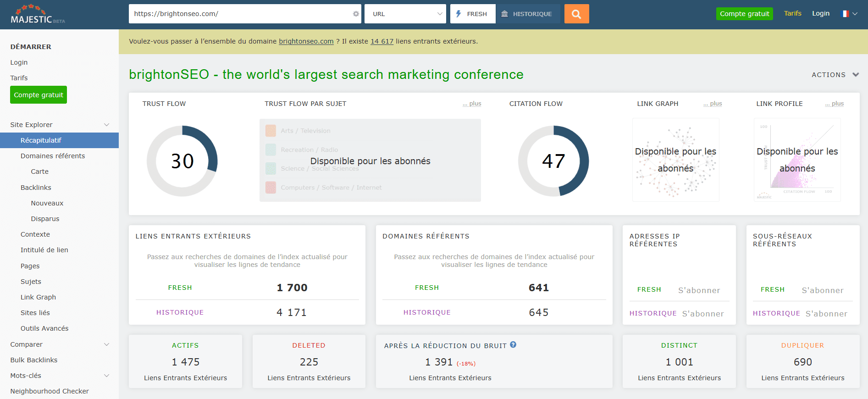Screen dimensions: 868x399
Task: Click the brightonseo.com domain link
Action: (x=306, y=41)
